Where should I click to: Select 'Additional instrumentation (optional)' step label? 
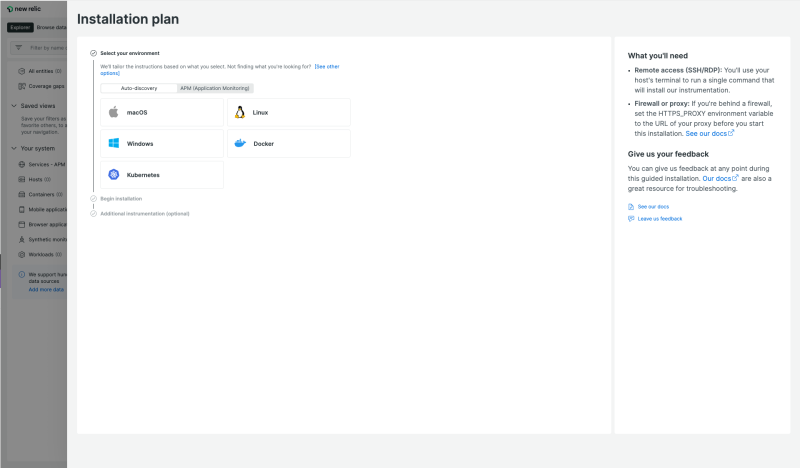144,214
